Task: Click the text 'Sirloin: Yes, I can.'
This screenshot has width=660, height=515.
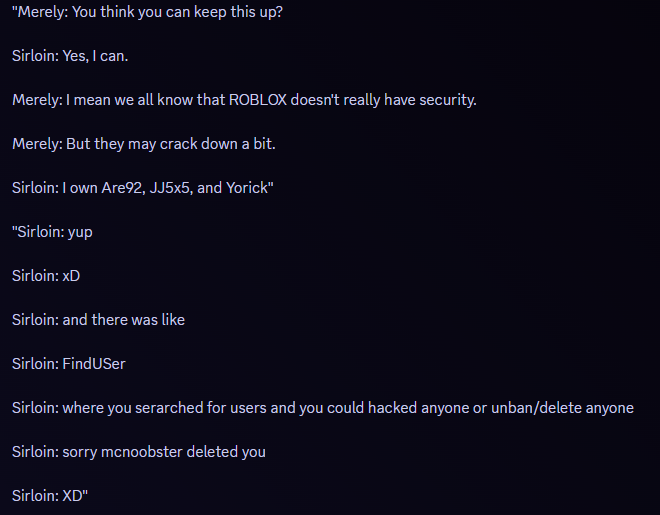Action: click(70, 56)
